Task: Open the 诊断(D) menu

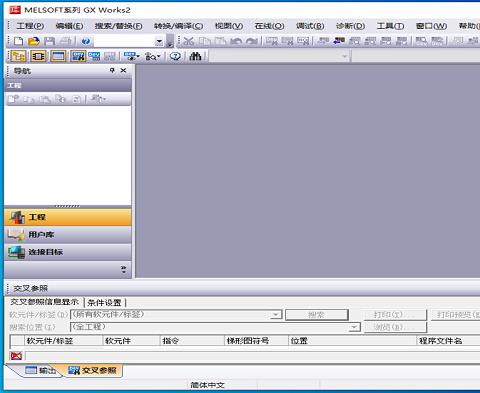Action: [x=350, y=26]
